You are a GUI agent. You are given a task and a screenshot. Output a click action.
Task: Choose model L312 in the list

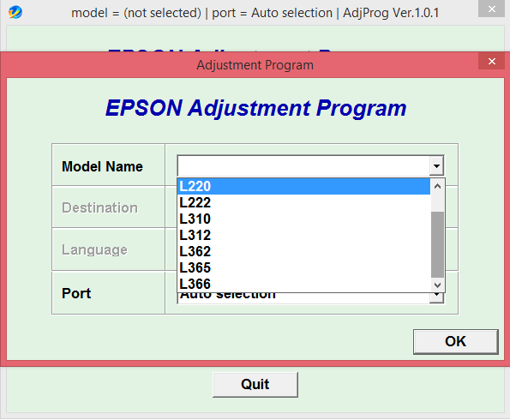click(303, 235)
